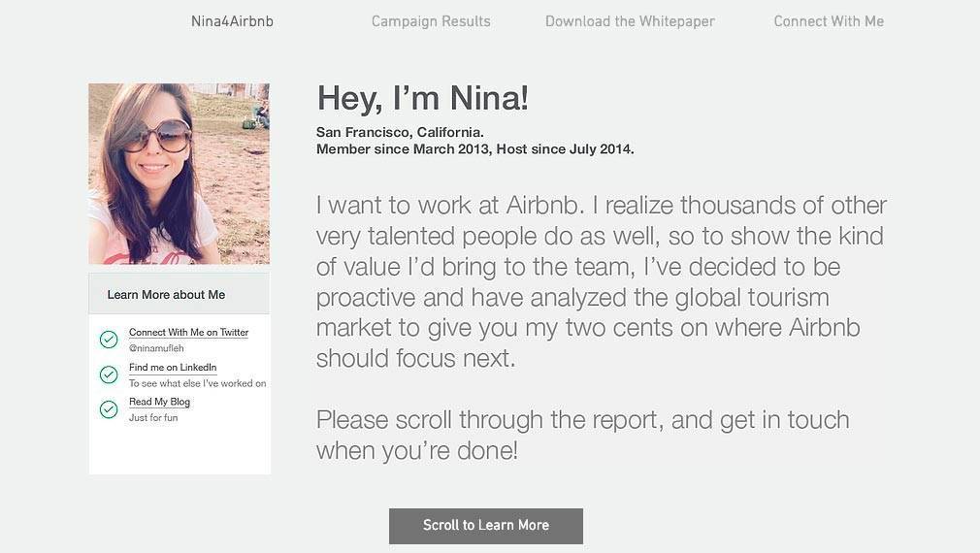Click the green checkmark beside the LinkedIn link
The width and height of the screenshot is (980, 553).
point(109,374)
